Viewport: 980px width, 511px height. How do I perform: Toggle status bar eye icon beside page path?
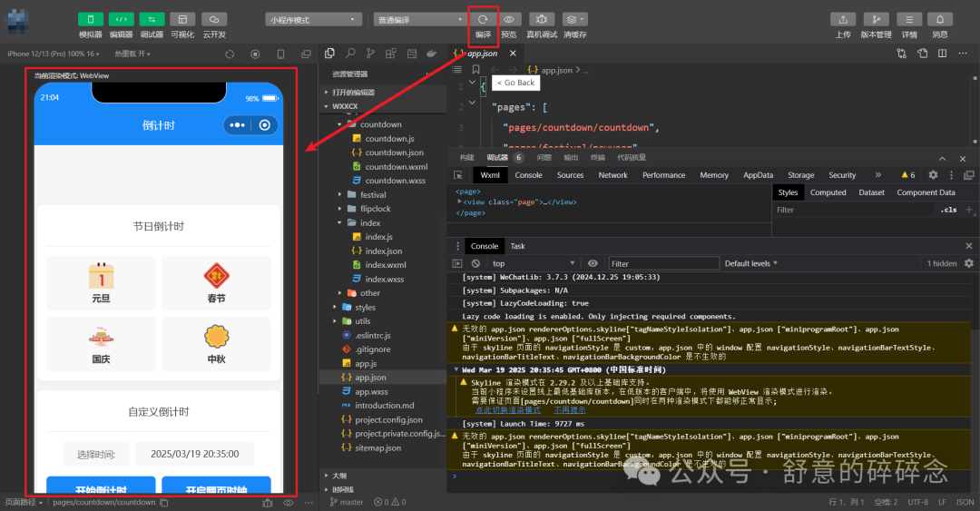[289, 502]
